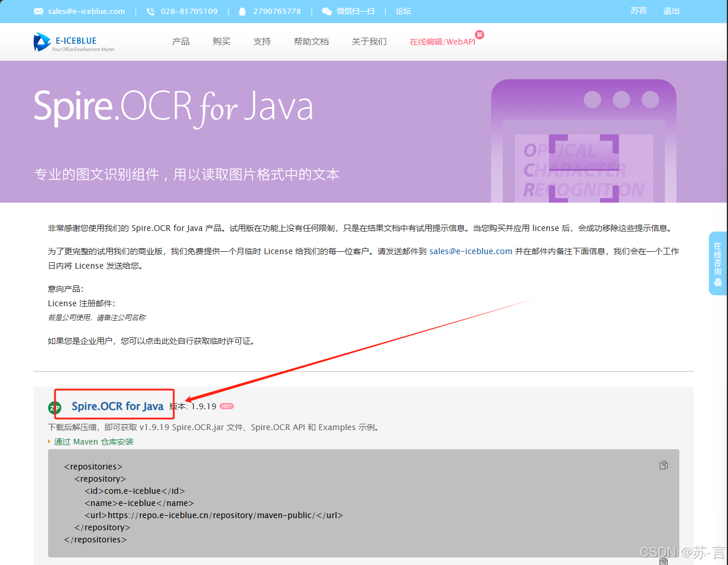The image size is (728, 565).
Task: Open the 在线编辑/WebAPI menu item
Action: [x=442, y=42]
